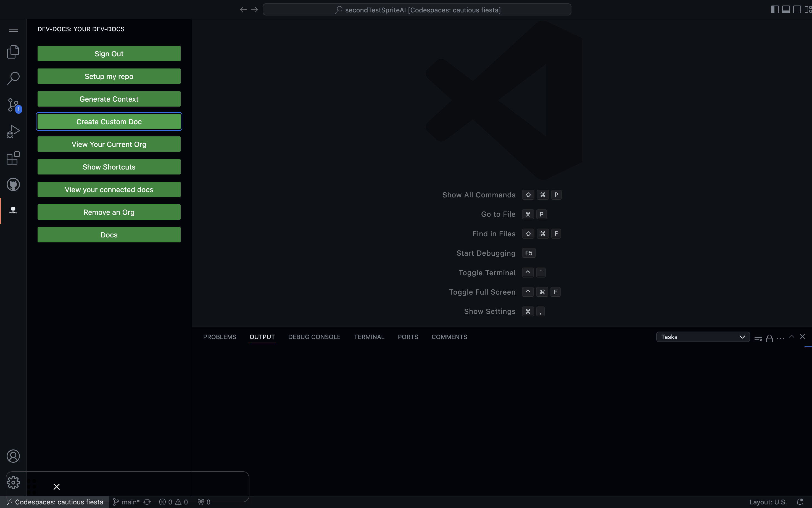Switch to the Problems tab

pyautogui.click(x=219, y=337)
